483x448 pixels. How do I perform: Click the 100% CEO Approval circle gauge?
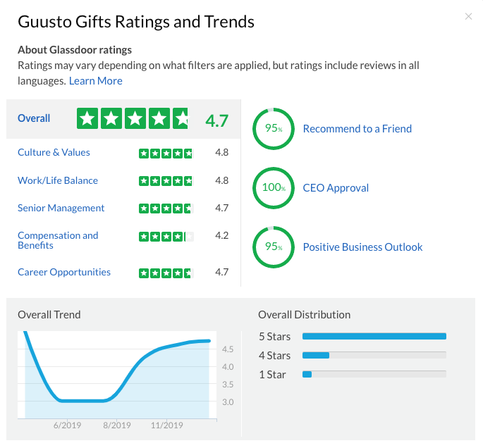274,187
